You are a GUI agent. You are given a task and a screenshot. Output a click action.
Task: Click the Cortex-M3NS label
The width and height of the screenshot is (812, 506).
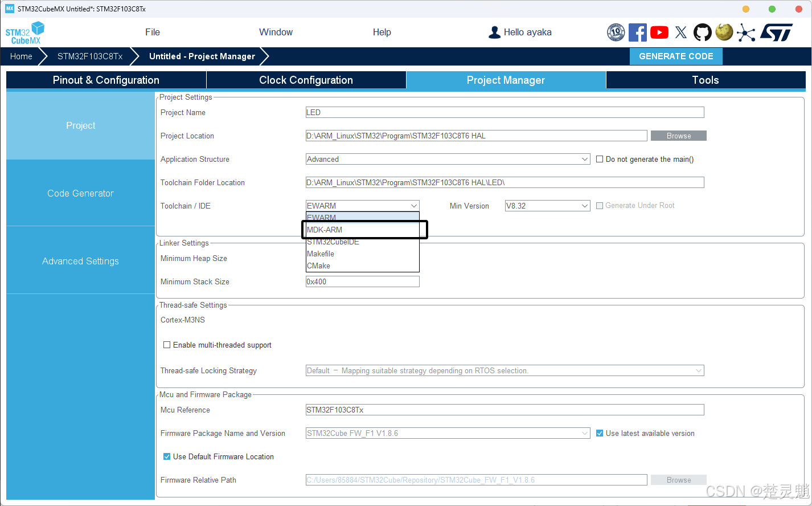coord(183,320)
